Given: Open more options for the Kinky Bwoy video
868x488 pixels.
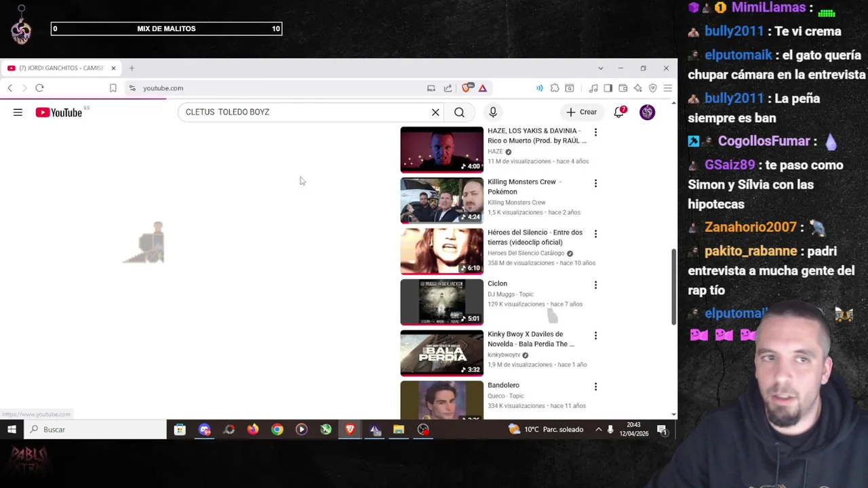Looking at the screenshot, I should [x=595, y=335].
